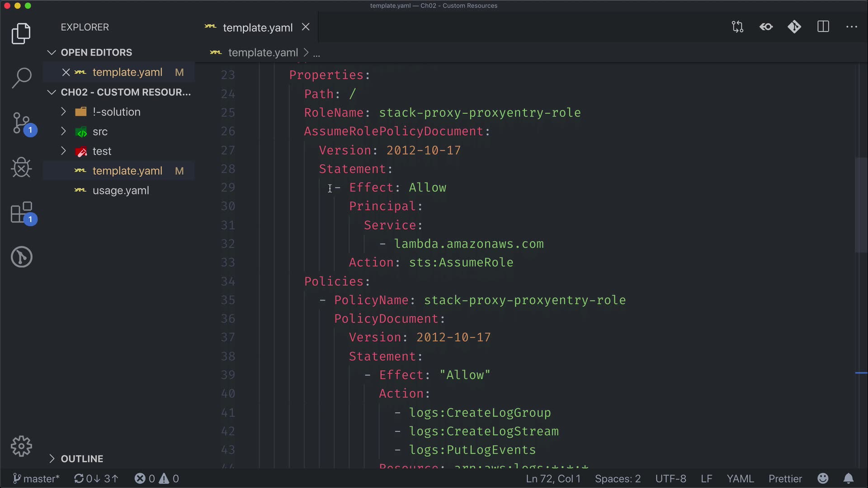This screenshot has width=868, height=488.
Task: Open Run and Debug view
Action: 21,168
